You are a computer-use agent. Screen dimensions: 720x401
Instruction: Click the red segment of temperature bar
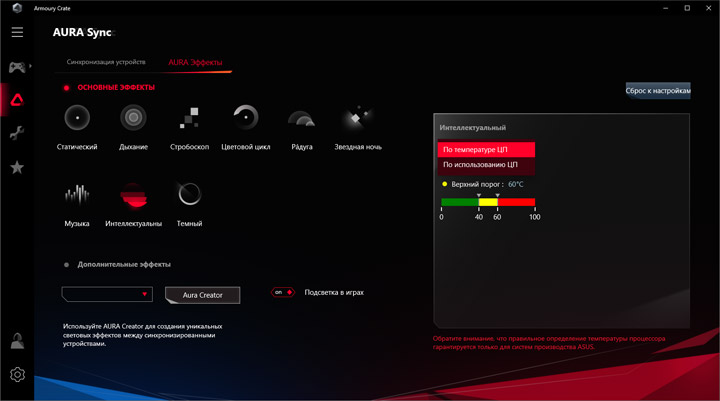click(x=516, y=202)
